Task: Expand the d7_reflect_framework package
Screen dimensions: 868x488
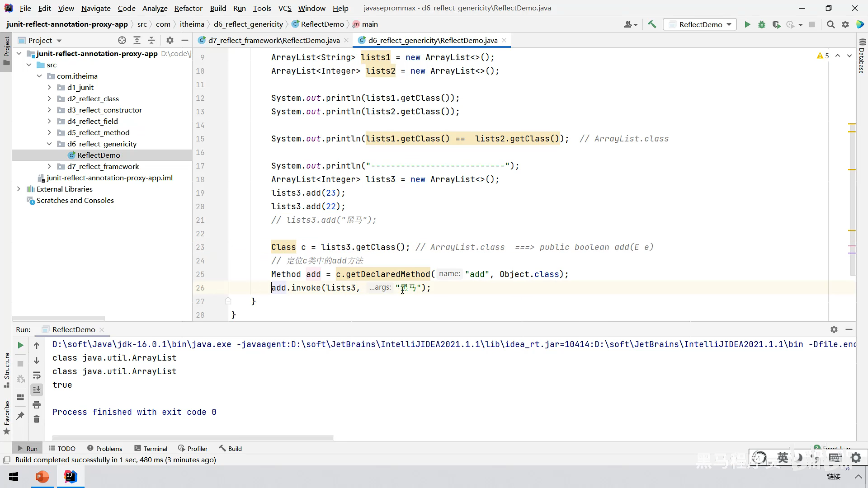Action: point(49,166)
